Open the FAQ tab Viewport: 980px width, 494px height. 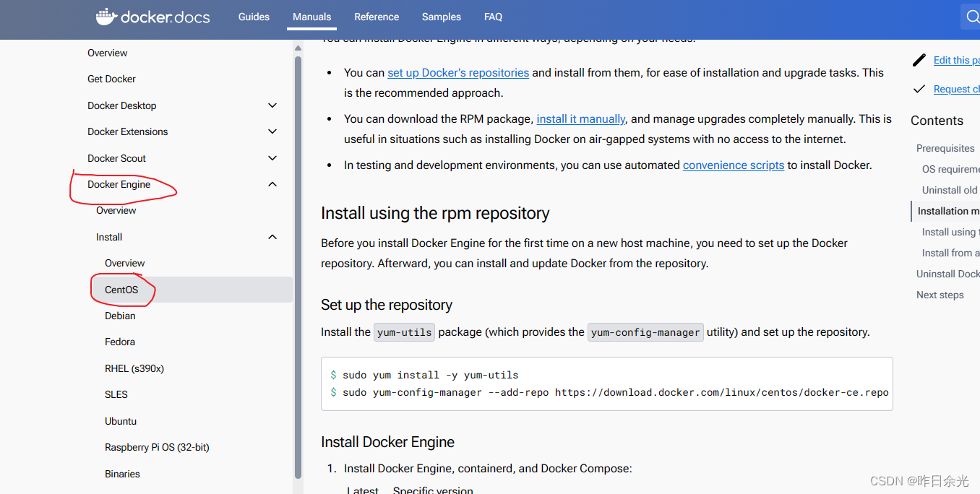click(x=493, y=17)
